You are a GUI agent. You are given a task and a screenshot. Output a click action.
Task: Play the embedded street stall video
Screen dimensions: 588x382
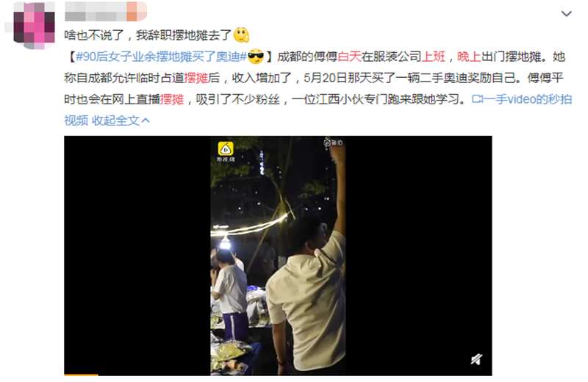278,256
